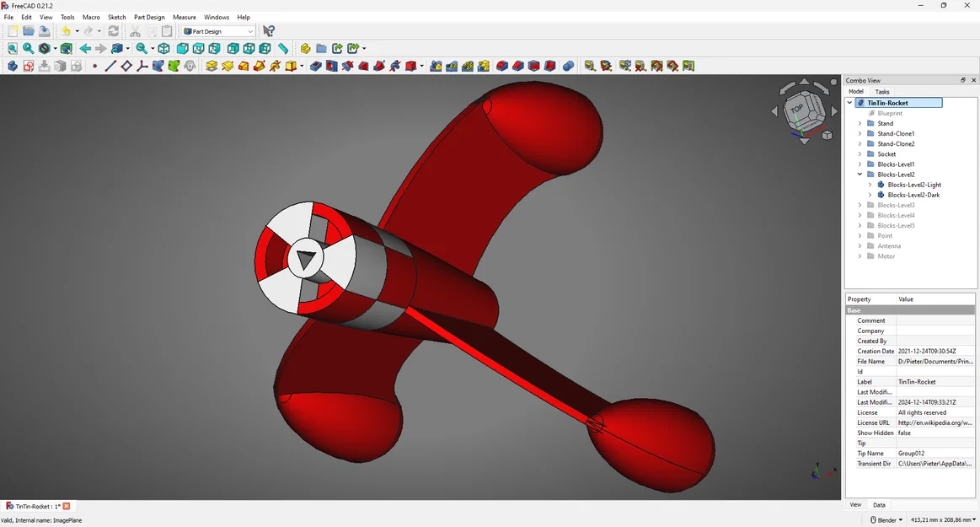Click the Draw Style icon
The width and height of the screenshot is (980, 527).
45,48
